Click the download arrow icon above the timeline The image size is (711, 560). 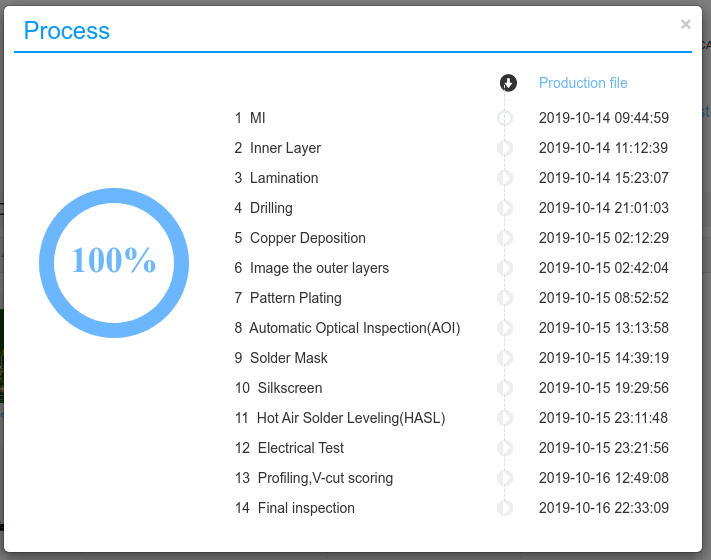508,83
